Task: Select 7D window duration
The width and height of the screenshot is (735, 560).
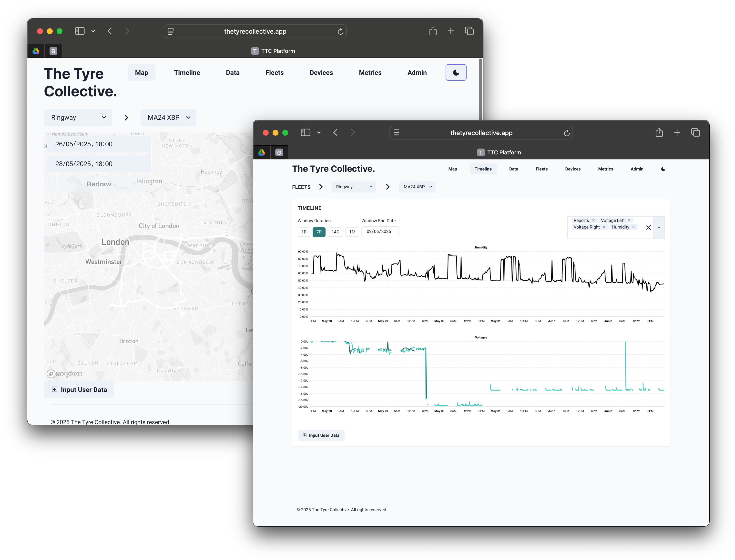Action: pyautogui.click(x=319, y=232)
